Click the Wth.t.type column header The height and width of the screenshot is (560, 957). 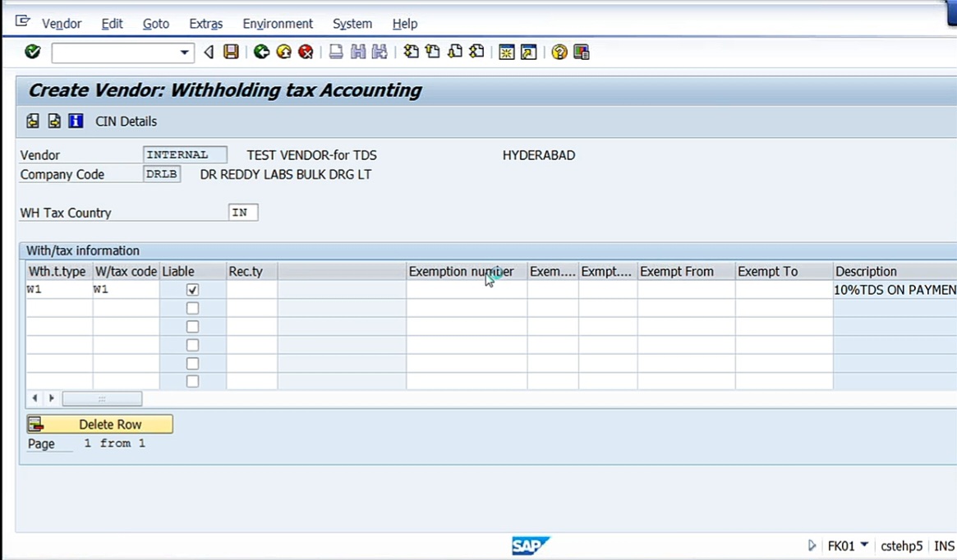pyautogui.click(x=59, y=272)
